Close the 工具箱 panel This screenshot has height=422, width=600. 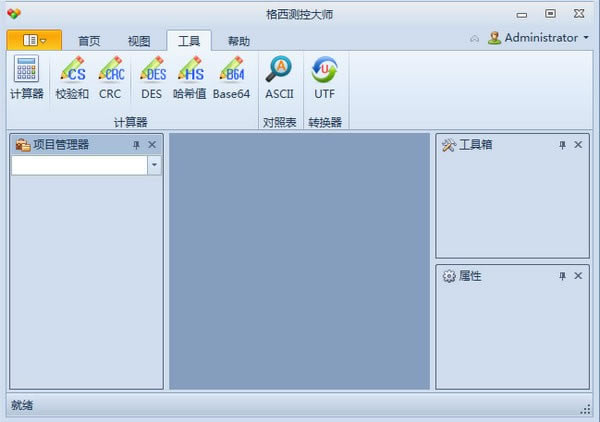click(578, 145)
